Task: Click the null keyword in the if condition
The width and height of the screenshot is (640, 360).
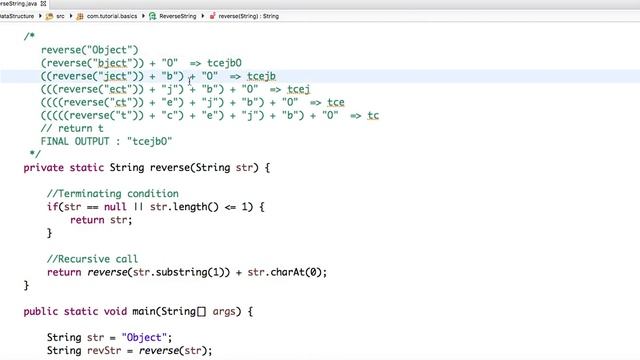Action: pos(115,207)
